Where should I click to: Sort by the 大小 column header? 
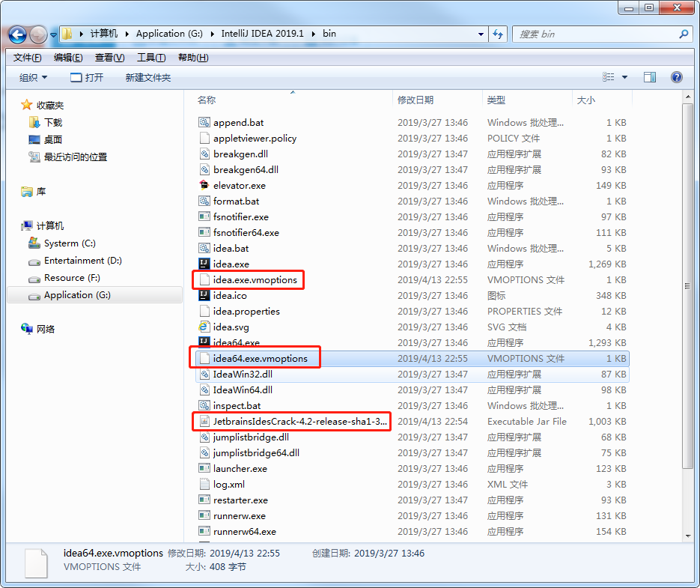585,100
